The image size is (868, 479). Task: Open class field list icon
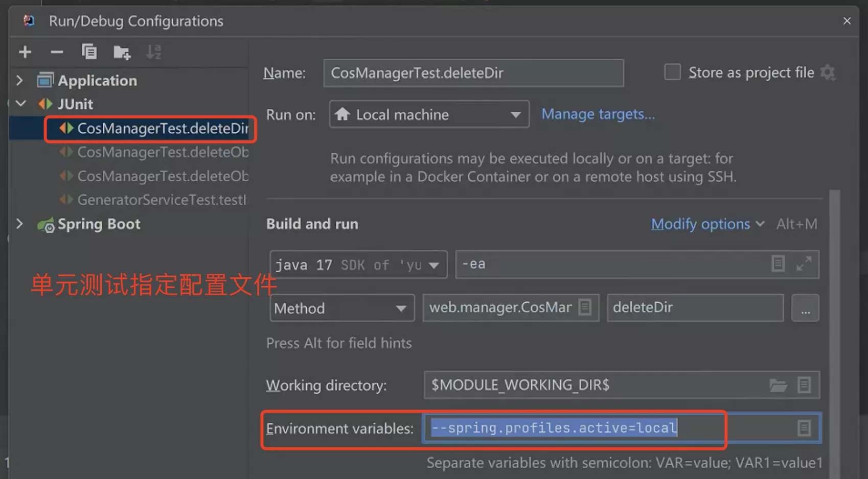coord(585,307)
